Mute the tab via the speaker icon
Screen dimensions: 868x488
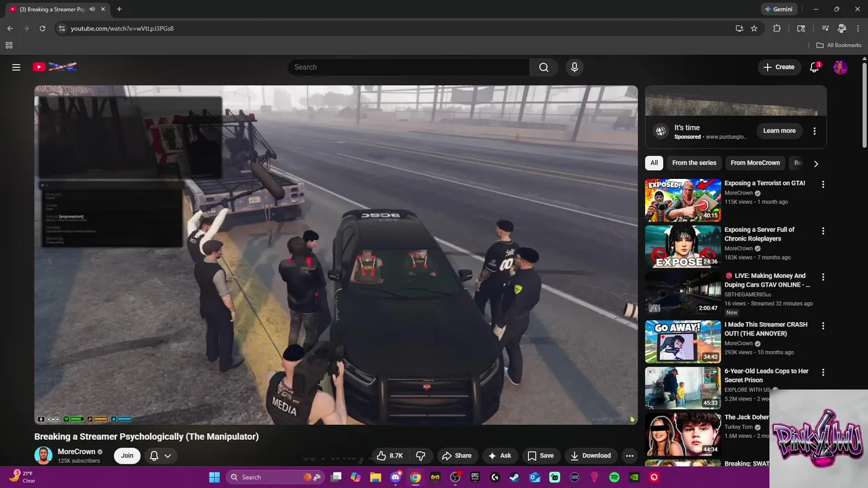tap(92, 9)
